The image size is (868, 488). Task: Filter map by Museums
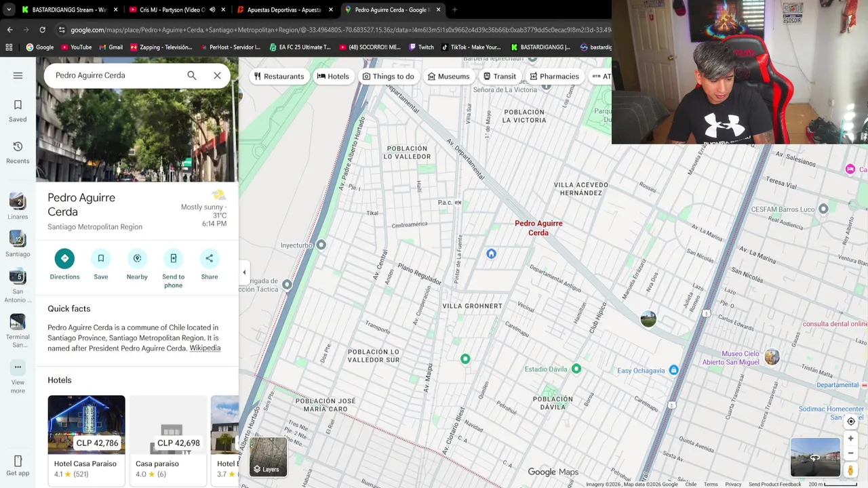[x=448, y=76]
